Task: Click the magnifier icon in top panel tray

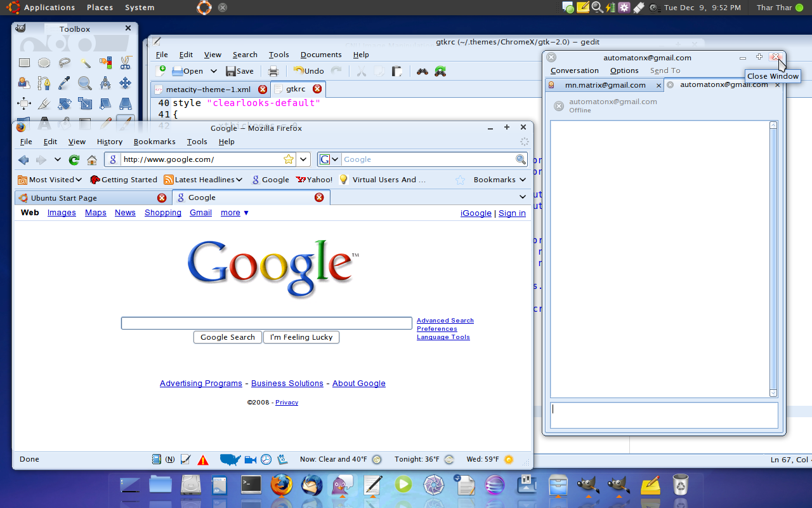Action: pos(597,8)
